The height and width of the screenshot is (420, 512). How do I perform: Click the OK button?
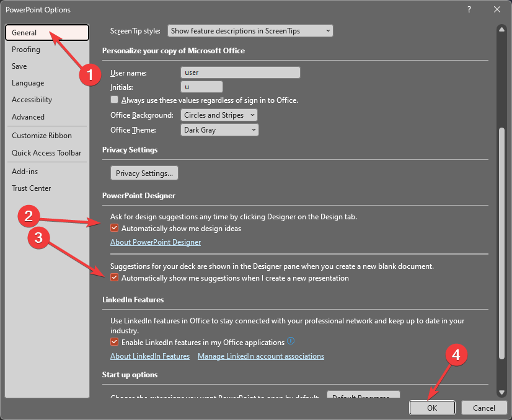432,408
